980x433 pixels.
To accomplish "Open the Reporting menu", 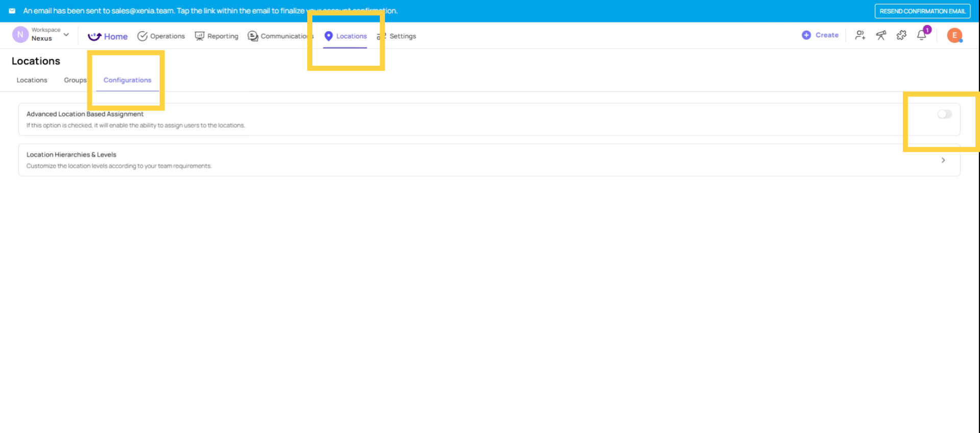I will pos(216,36).
